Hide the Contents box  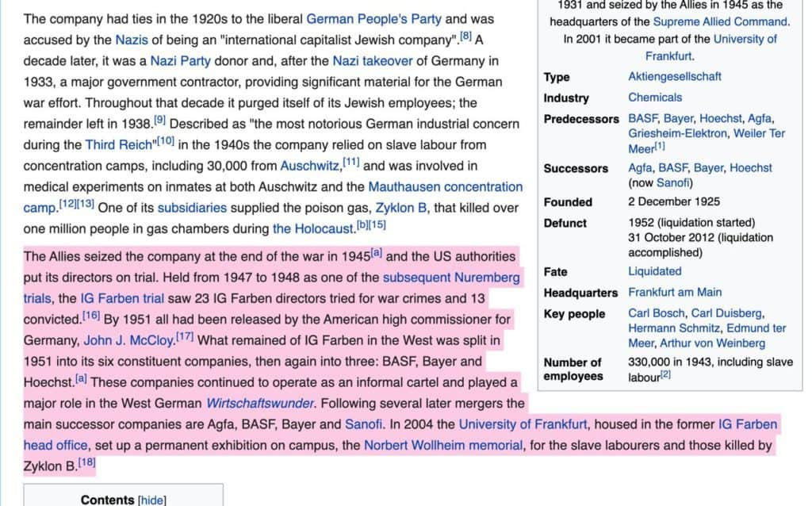(x=151, y=500)
